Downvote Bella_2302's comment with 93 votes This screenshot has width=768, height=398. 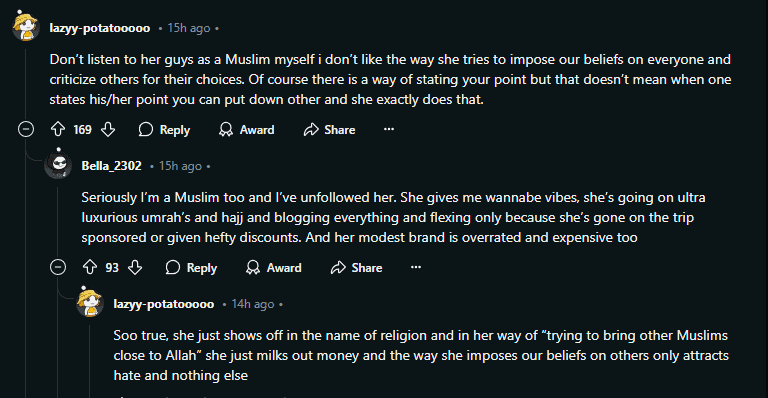(135, 267)
